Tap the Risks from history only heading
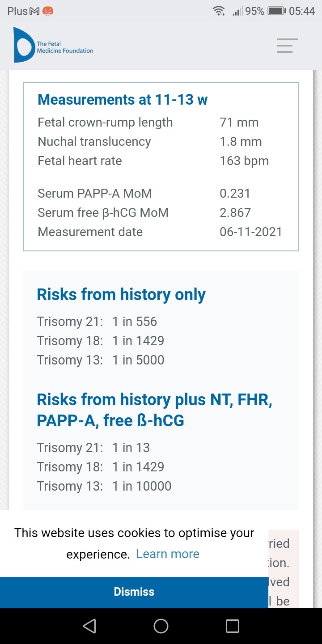The height and width of the screenshot is (644, 322). point(121,295)
